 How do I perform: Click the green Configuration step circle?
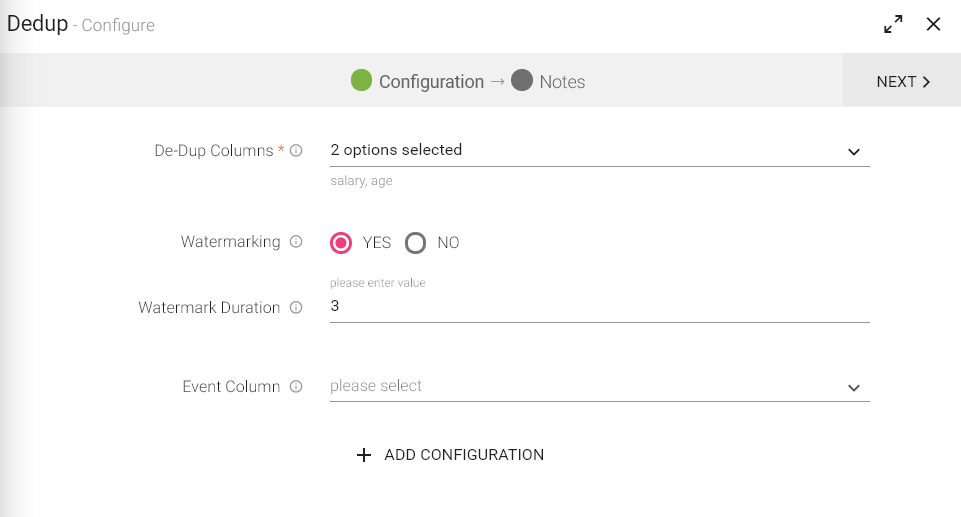(362, 81)
